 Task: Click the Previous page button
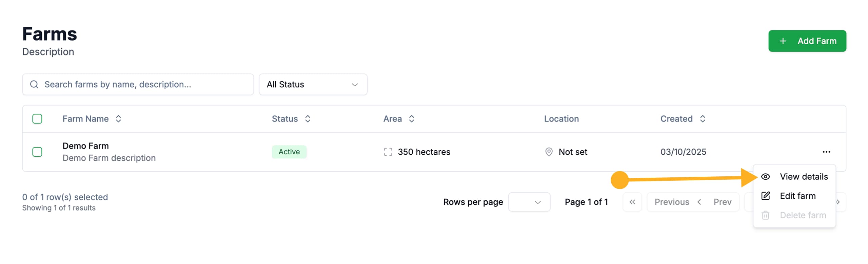[x=692, y=202]
